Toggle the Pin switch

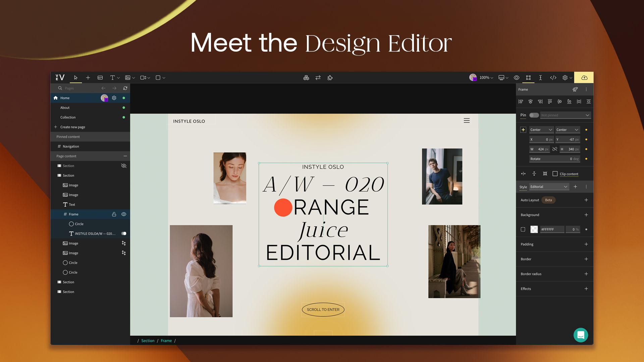pyautogui.click(x=534, y=115)
